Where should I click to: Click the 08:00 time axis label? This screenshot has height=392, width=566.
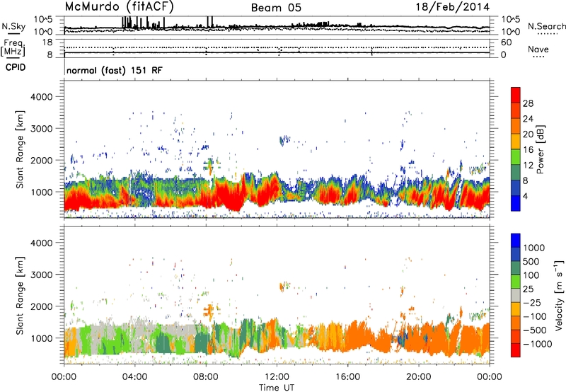point(206,377)
